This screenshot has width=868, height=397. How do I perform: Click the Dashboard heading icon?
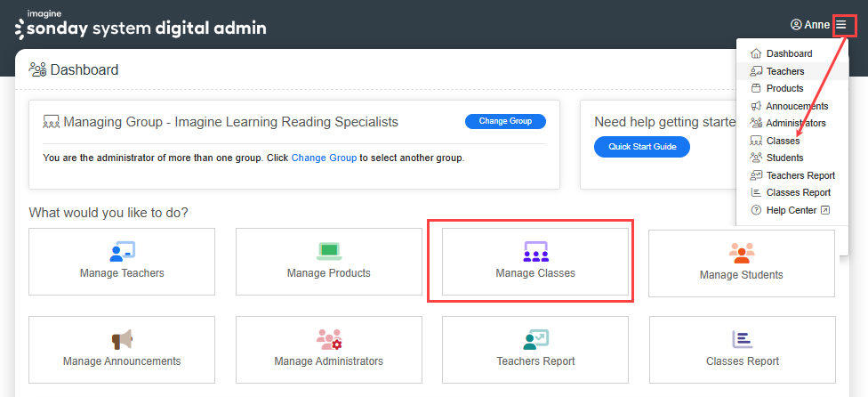click(38, 69)
